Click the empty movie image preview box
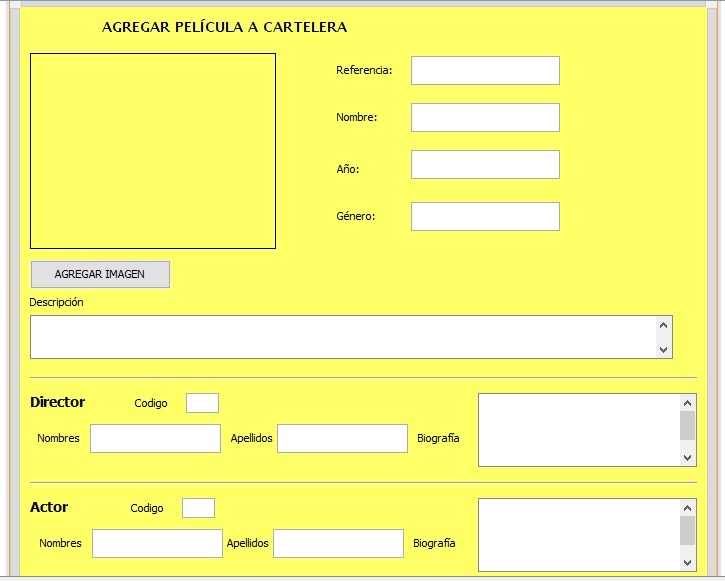The height and width of the screenshot is (581, 725). (x=153, y=151)
